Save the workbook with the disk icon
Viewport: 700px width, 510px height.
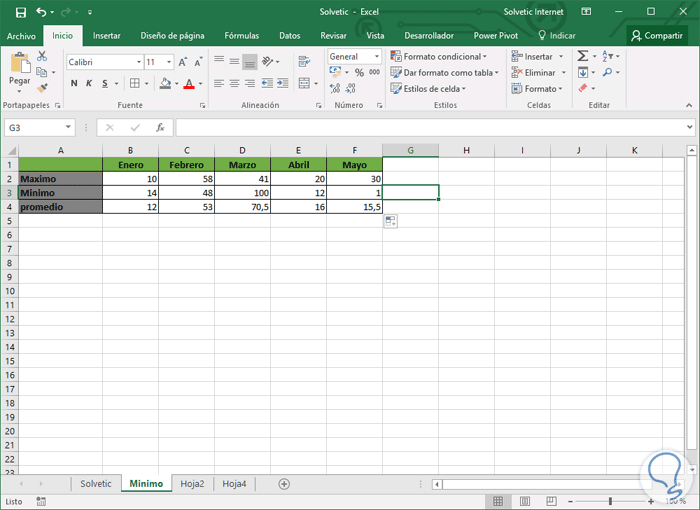[x=21, y=12]
